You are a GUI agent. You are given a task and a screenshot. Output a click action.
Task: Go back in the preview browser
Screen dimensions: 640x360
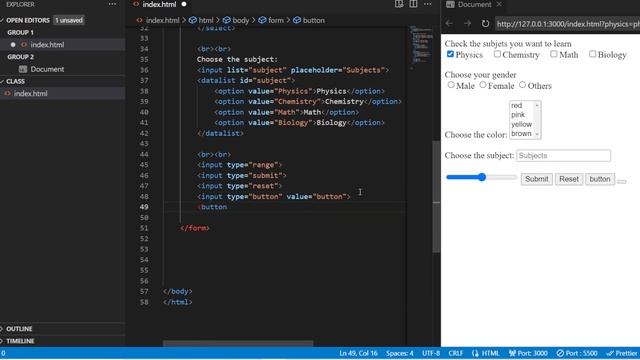(449, 24)
